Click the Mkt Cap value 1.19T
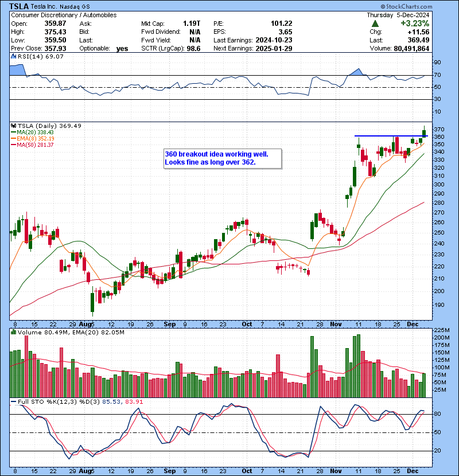Screen dimensions: 459x476 (192, 24)
